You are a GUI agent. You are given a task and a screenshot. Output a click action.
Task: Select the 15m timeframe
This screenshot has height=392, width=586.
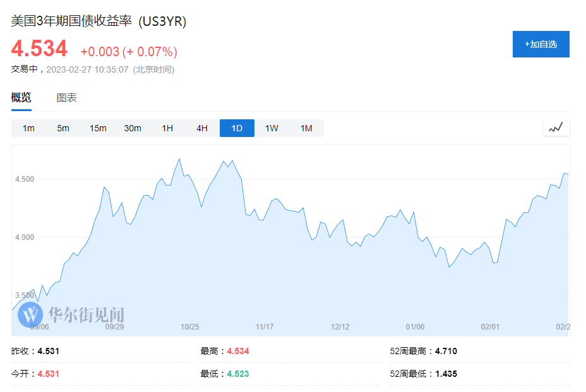[x=97, y=128]
